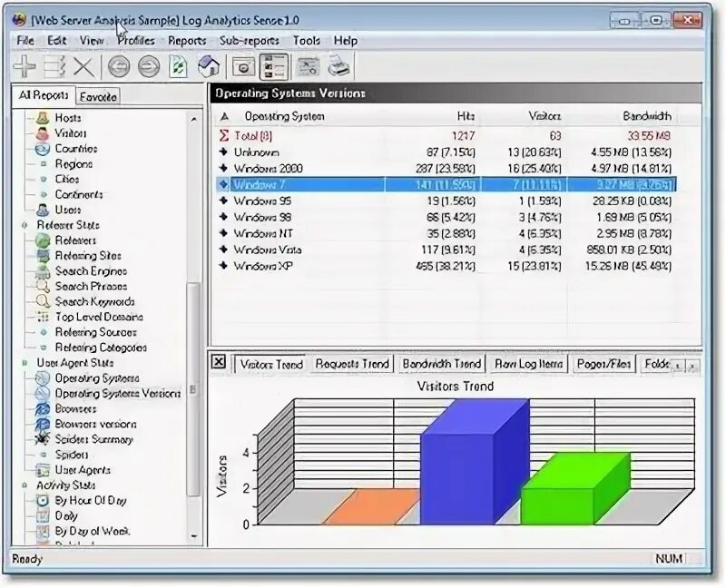
Task: Open the Users report in tree
Action: tap(67, 210)
